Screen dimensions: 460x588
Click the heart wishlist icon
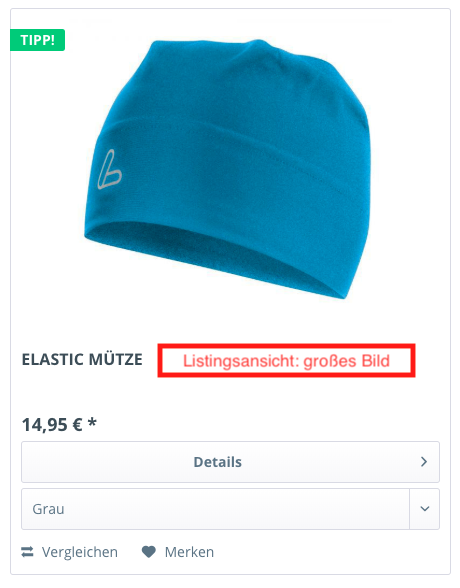pos(148,552)
